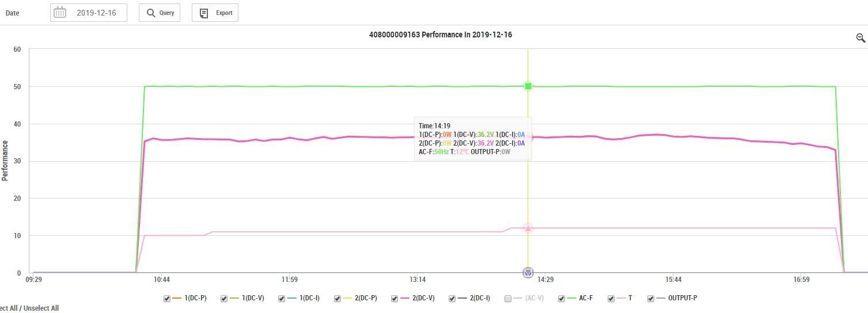Viewport: 868px width, 313px height.
Task: Click the 2(DC-V) legend label
Action: (x=423, y=299)
